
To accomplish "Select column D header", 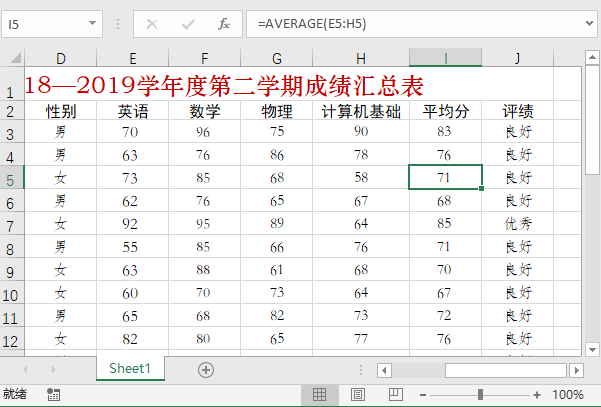I will 61,58.
